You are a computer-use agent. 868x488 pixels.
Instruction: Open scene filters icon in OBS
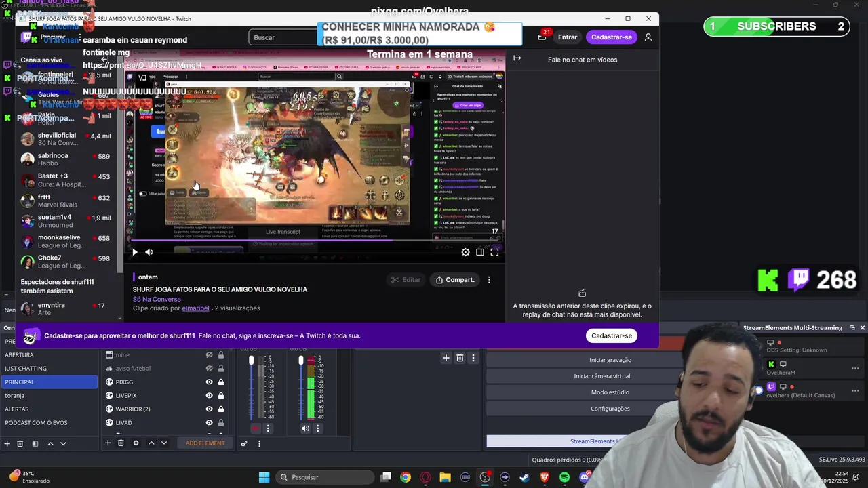pos(35,443)
